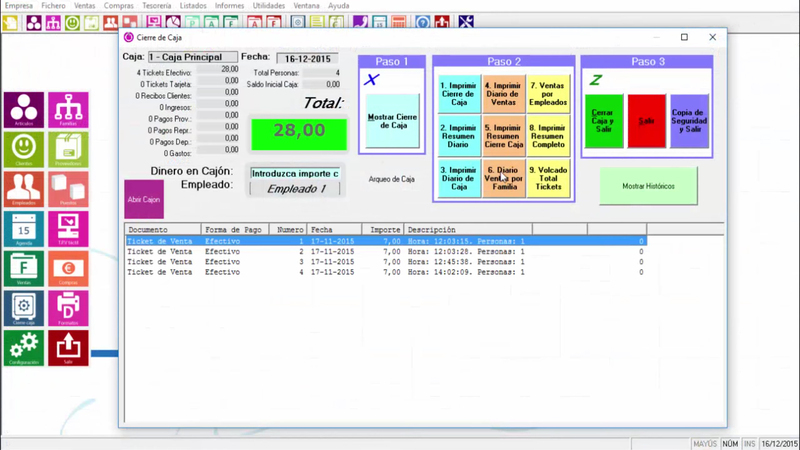Click 9. Volcado Total Tickets
800x450 pixels.
click(548, 178)
